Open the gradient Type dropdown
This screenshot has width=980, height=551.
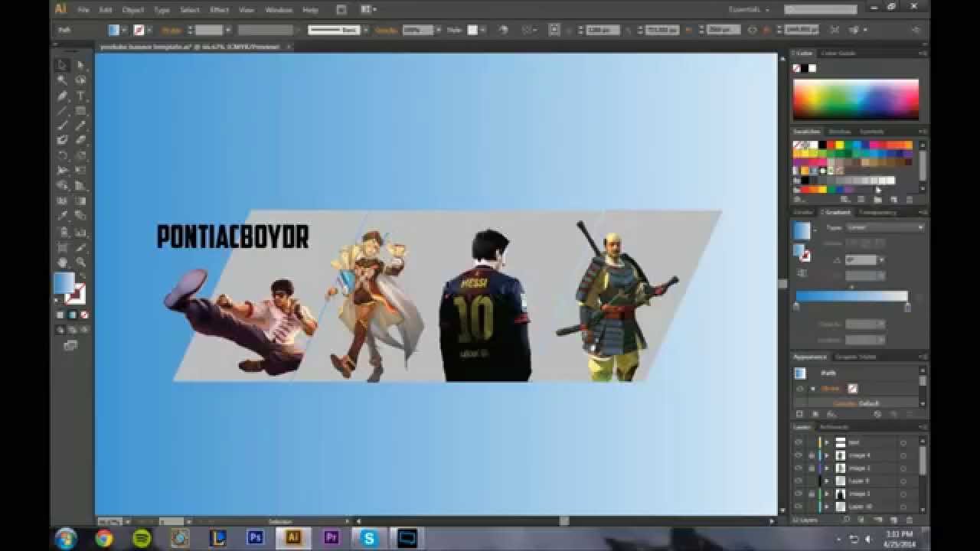click(886, 227)
